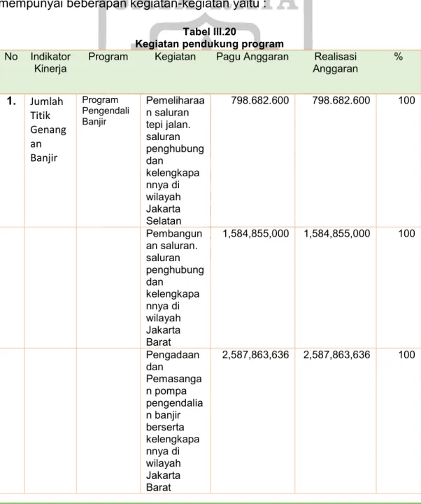Image resolution: width=421 pixels, height=504 pixels.
Task: Select the 'Kegiatan' column header
Action: coord(175,57)
